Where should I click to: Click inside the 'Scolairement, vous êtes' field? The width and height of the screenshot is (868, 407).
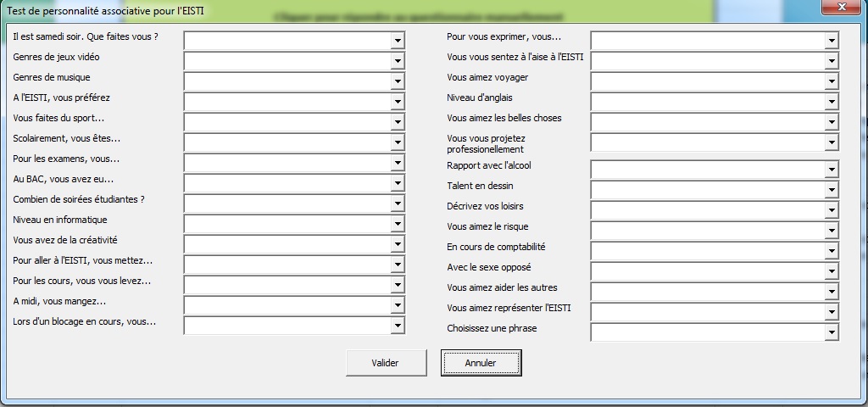point(287,142)
